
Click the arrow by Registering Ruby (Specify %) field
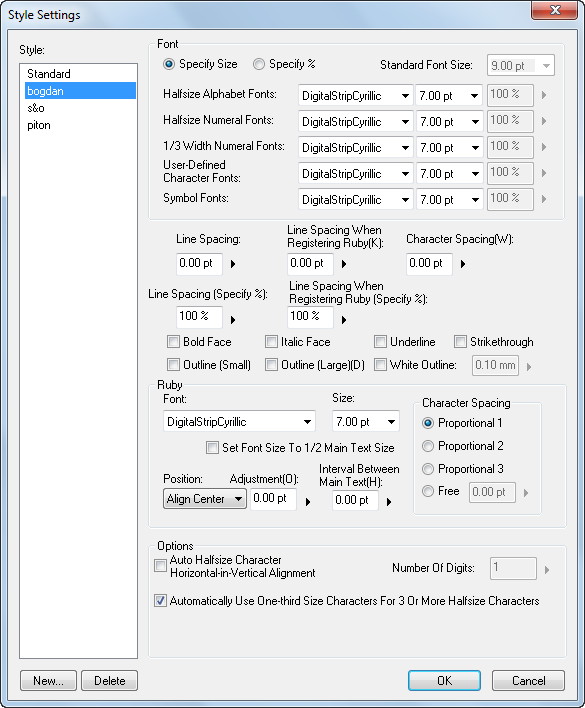(x=344, y=320)
